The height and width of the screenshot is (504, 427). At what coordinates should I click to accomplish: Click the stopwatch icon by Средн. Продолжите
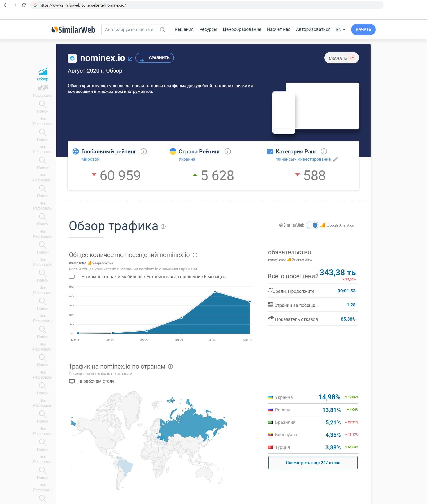270,290
